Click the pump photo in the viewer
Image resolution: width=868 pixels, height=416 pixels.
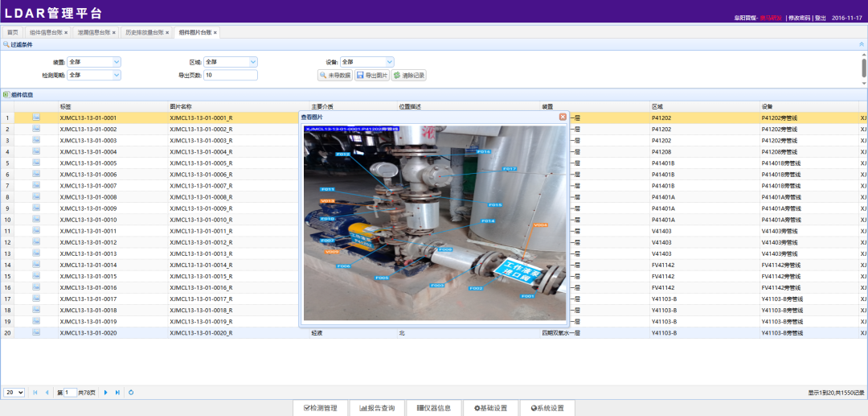435,223
